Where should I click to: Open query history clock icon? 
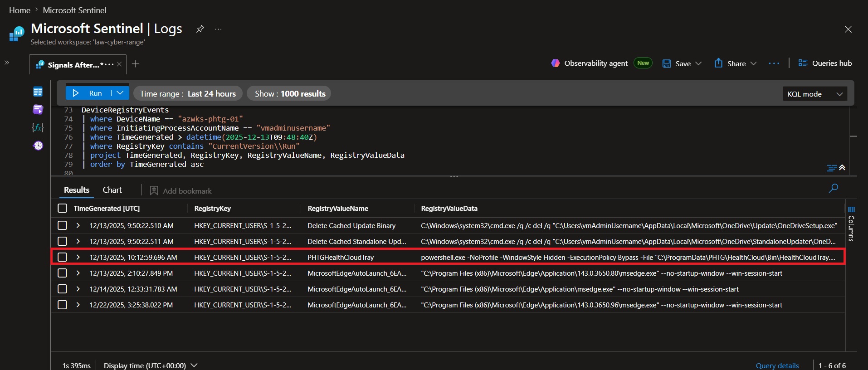click(38, 146)
